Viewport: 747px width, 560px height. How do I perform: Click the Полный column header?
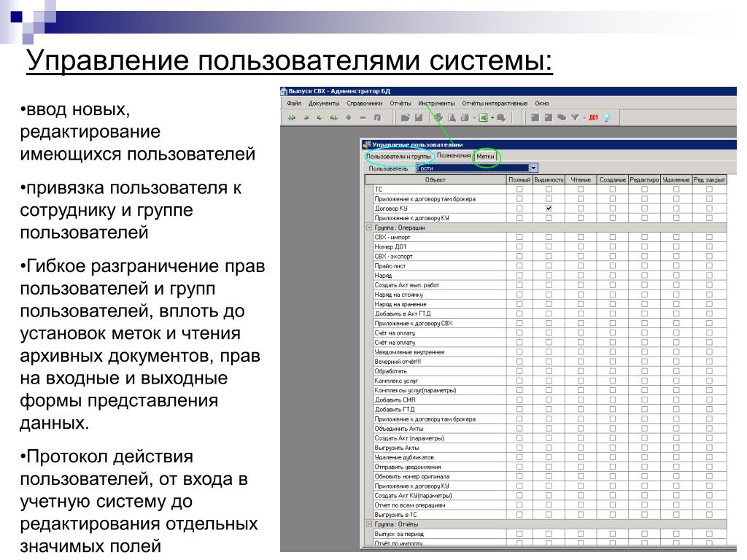coord(519,179)
